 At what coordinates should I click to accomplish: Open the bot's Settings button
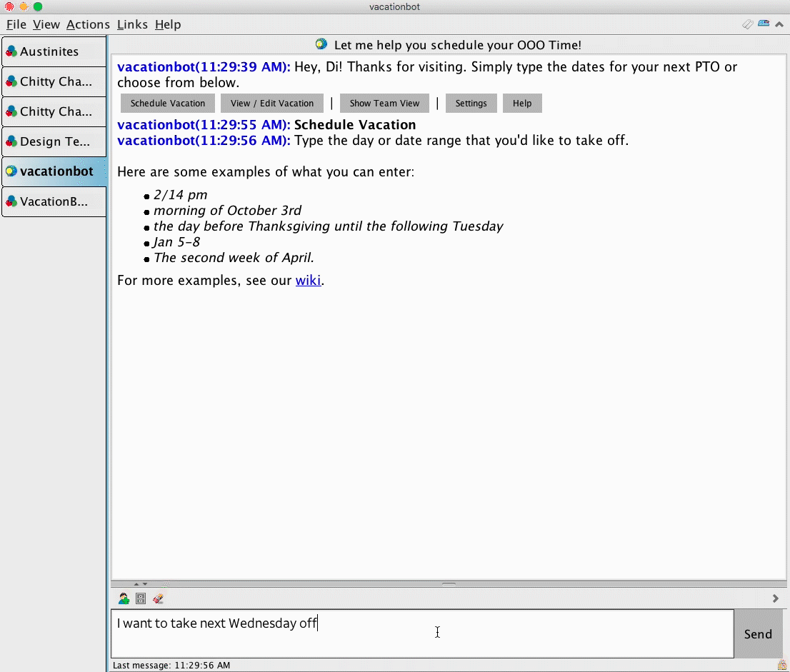471,104
